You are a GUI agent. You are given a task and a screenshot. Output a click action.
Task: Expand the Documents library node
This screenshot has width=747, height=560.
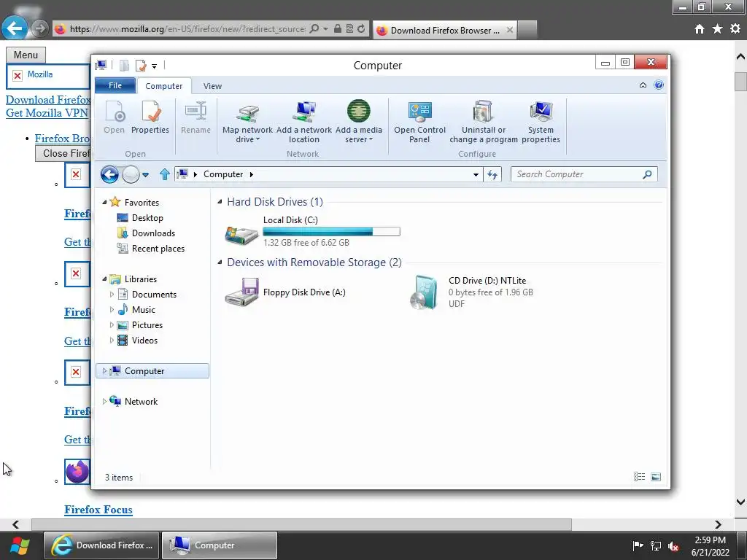112,295
